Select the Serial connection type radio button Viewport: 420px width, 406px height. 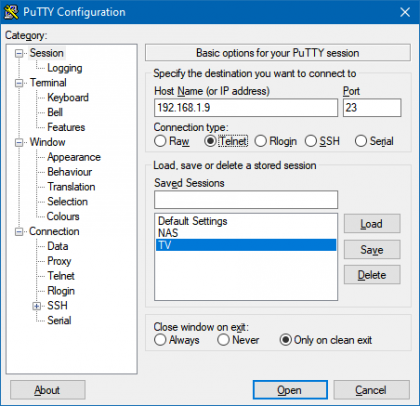pyautogui.click(x=361, y=141)
